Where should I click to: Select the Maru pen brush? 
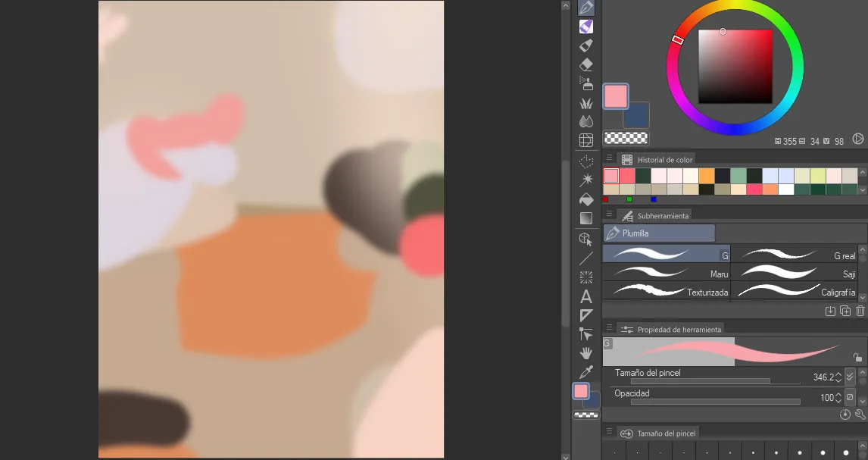[x=667, y=272]
